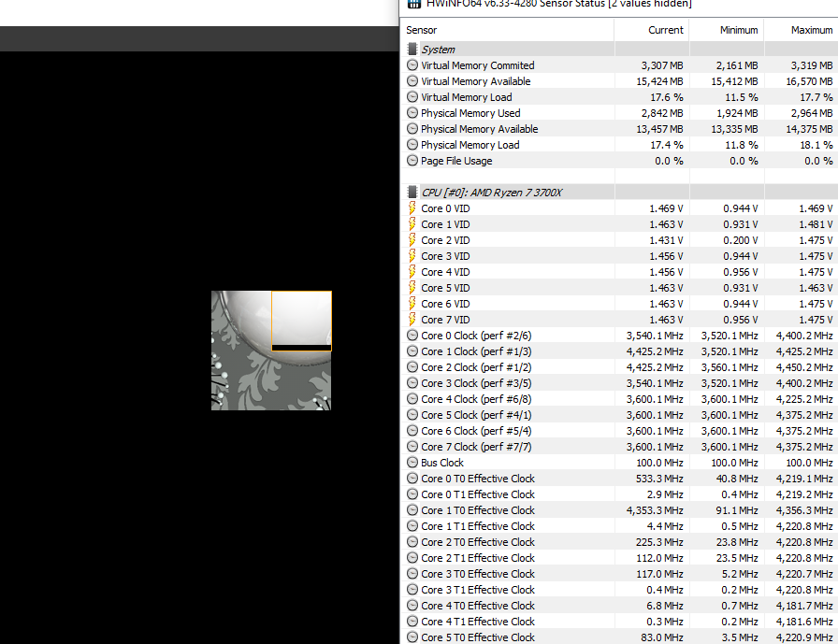Click the Core 5 T0 Effective Clock icon
The width and height of the screenshot is (838, 644).
412,637
